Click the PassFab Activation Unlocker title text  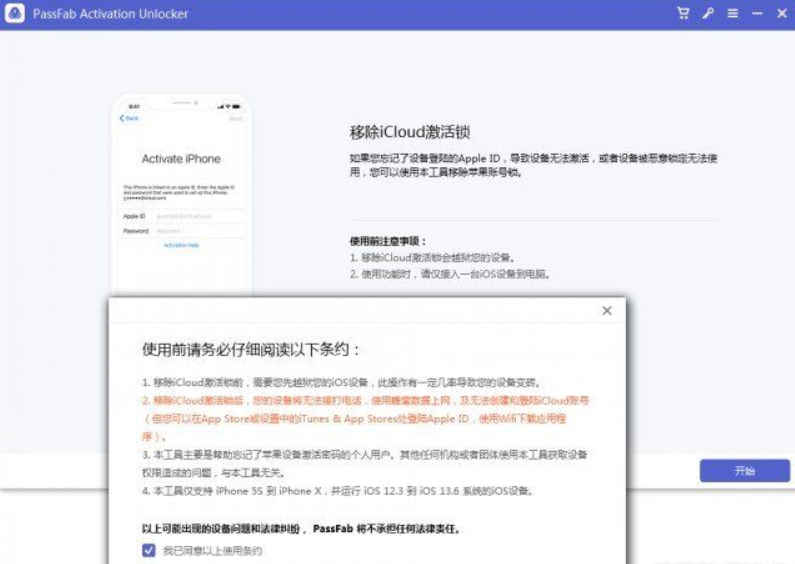pyautogui.click(x=110, y=14)
